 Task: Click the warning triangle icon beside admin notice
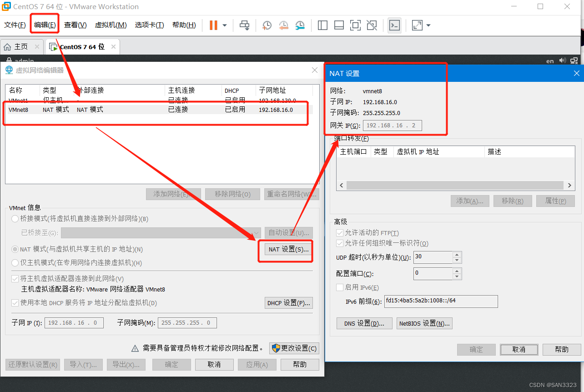(135, 349)
